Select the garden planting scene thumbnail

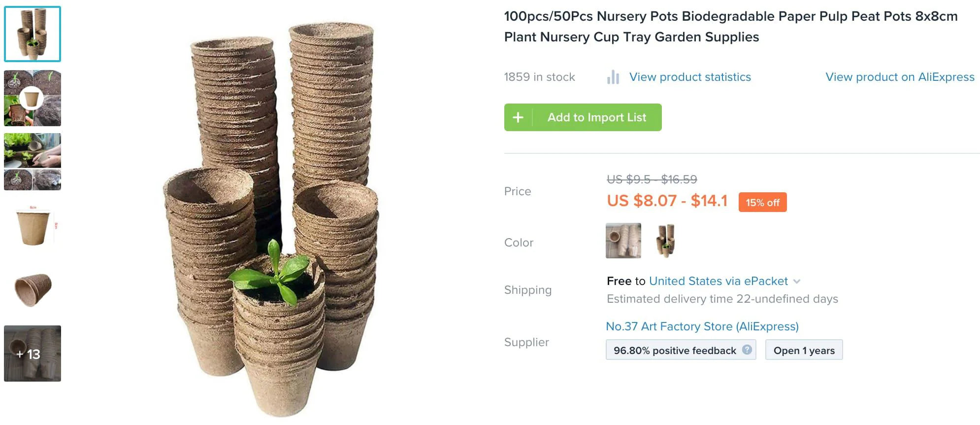33,160
